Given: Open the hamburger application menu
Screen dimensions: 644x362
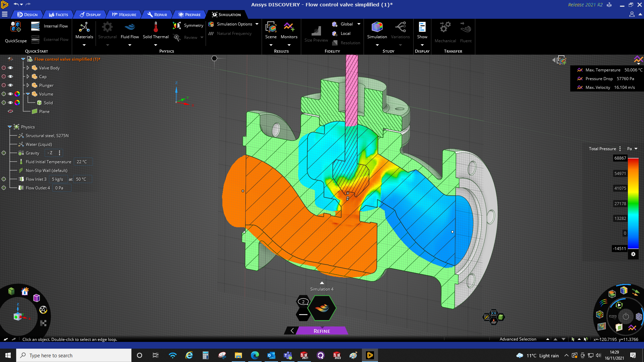Looking at the screenshot, I should click(x=5, y=14).
